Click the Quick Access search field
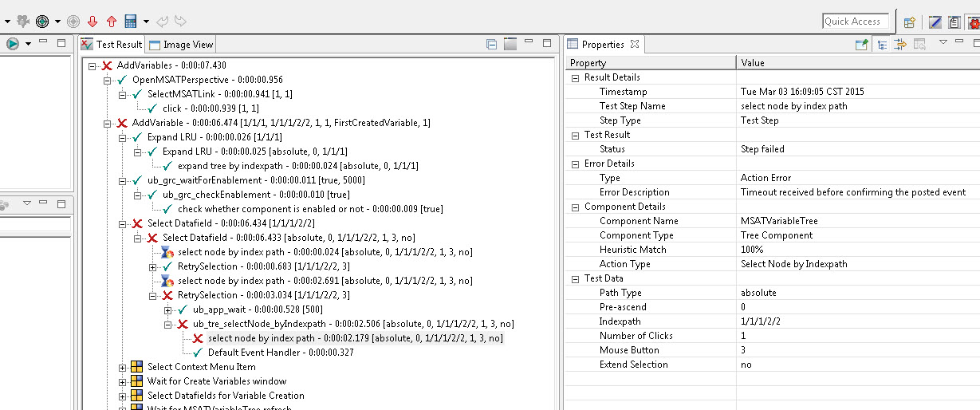 tap(855, 22)
